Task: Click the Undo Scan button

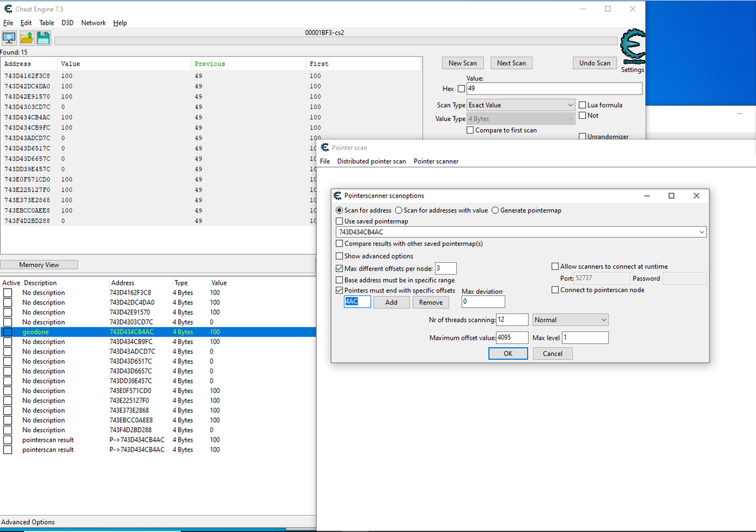Action: (x=594, y=63)
